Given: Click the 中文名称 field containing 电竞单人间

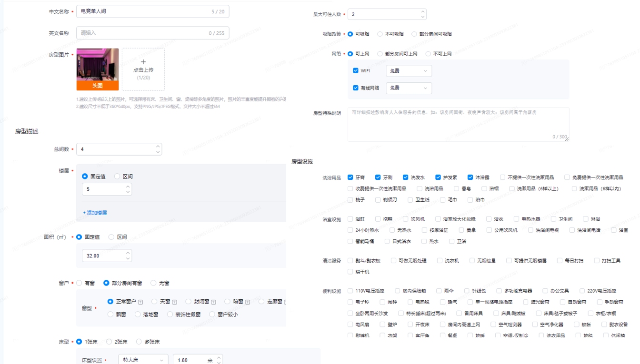Looking at the screenshot, I should coord(152,11).
